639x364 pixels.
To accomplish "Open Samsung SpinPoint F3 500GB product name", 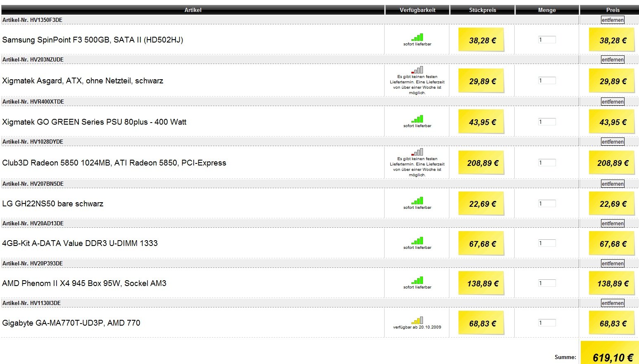I will [93, 40].
